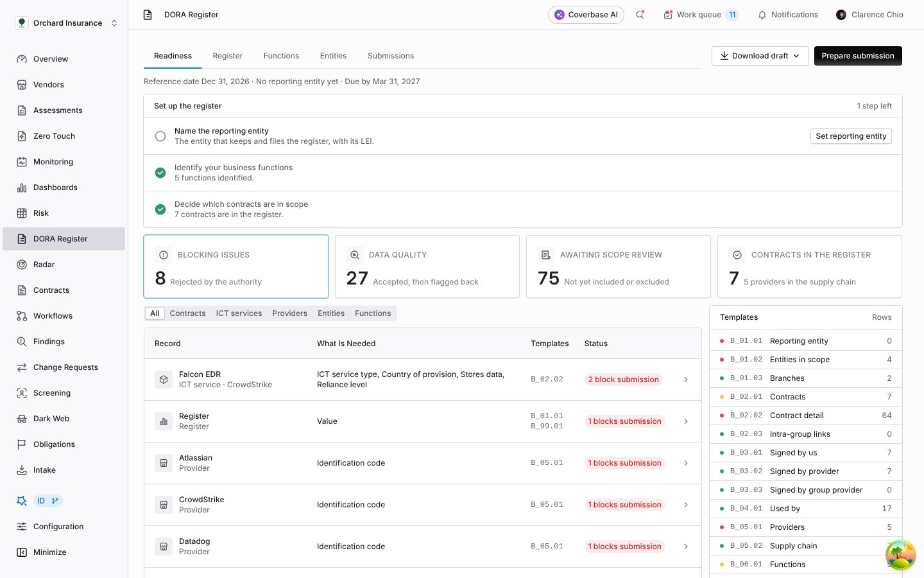This screenshot has width=924, height=578.
Task: Open Coverbase AI assistant
Action: (586, 15)
